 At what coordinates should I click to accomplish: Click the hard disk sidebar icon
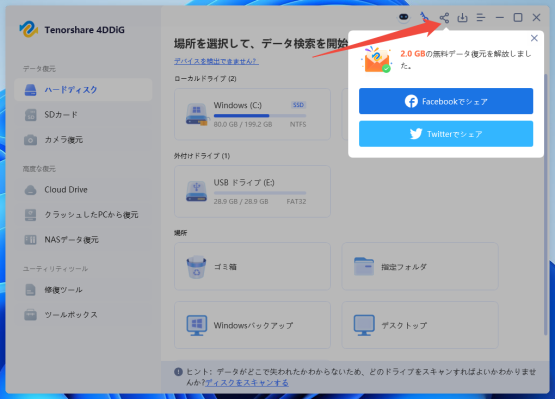pyautogui.click(x=30, y=90)
